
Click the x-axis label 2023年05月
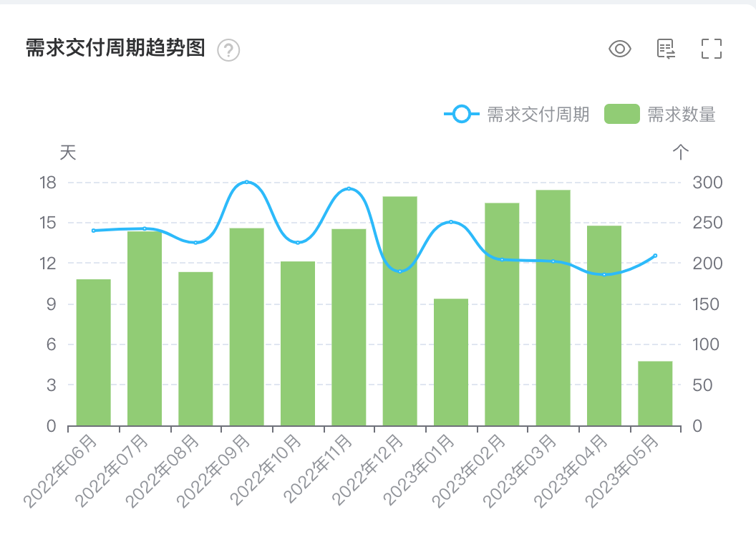point(622,471)
